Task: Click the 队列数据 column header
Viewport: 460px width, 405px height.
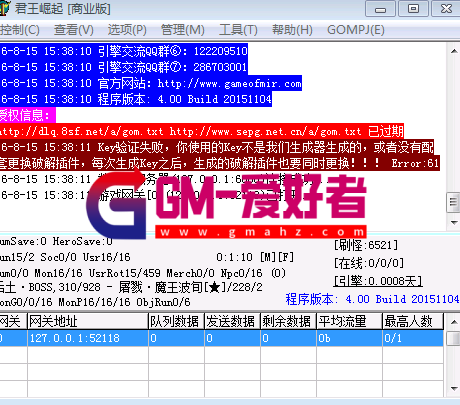Action: tap(176, 321)
